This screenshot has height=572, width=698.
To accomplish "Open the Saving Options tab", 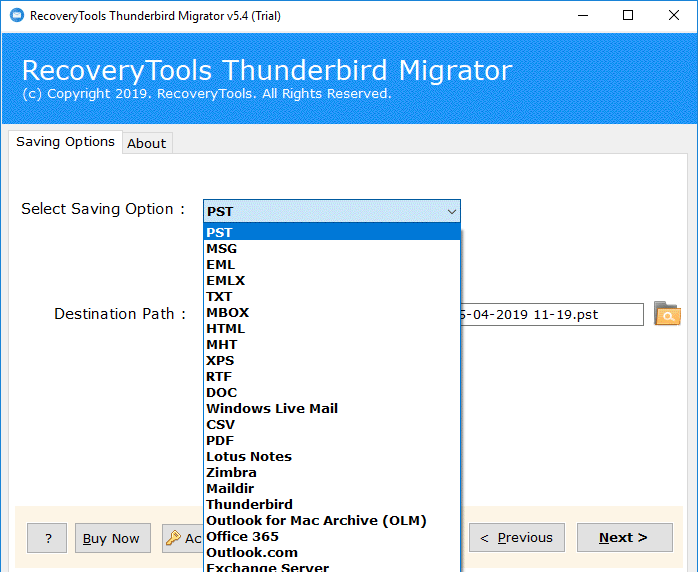I will (x=65, y=142).
